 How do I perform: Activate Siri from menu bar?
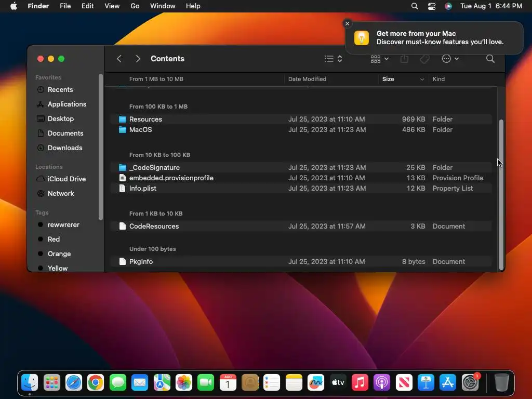tap(448, 6)
